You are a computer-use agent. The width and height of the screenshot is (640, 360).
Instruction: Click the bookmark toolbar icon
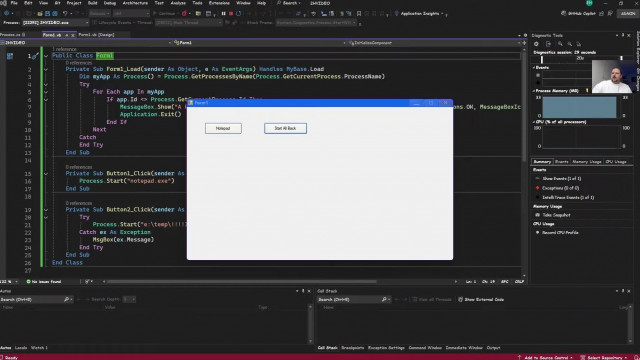coord(359,13)
